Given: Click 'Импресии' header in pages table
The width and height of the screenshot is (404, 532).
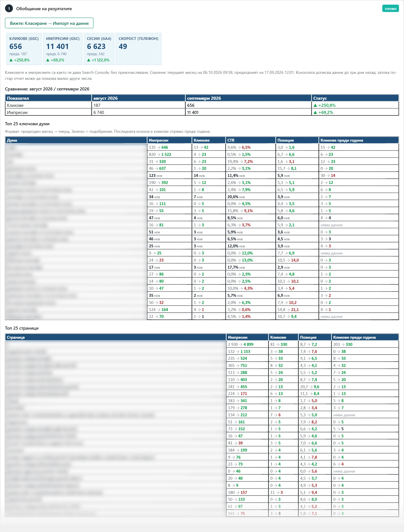Looking at the screenshot, I should click(x=247, y=337).
